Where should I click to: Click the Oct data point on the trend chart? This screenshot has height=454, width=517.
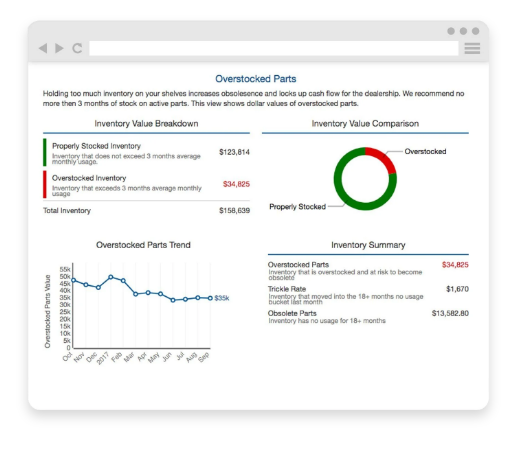[x=74, y=280]
